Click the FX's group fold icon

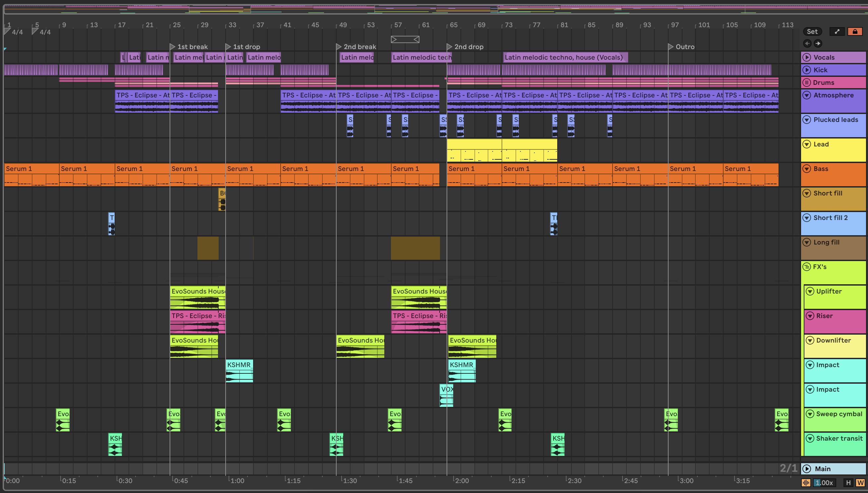coord(807,267)
